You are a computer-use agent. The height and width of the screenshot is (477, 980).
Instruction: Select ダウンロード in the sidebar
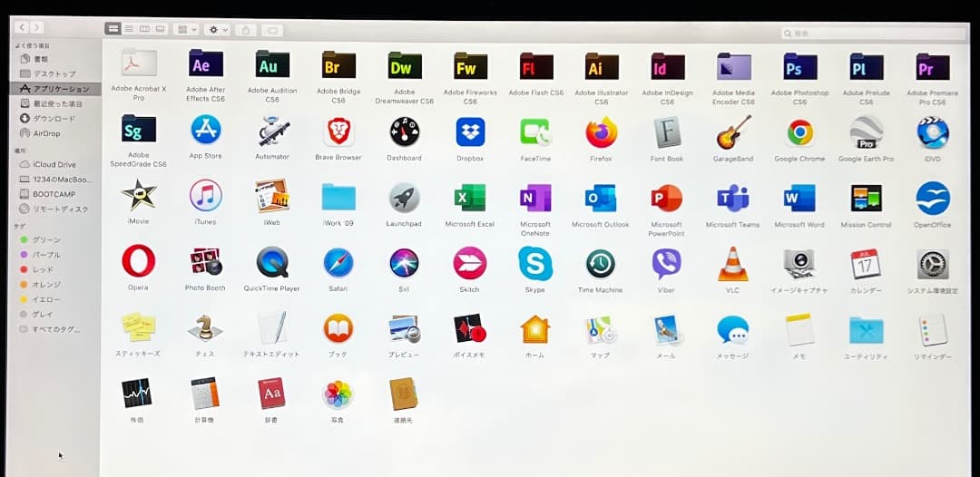point(54,119)
